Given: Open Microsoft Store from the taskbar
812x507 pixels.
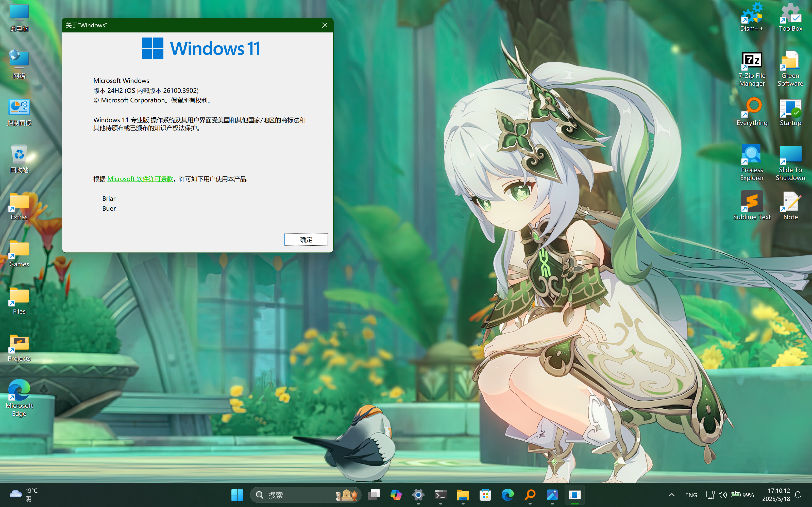Looking at the screenshot, I should click(485, 495).
